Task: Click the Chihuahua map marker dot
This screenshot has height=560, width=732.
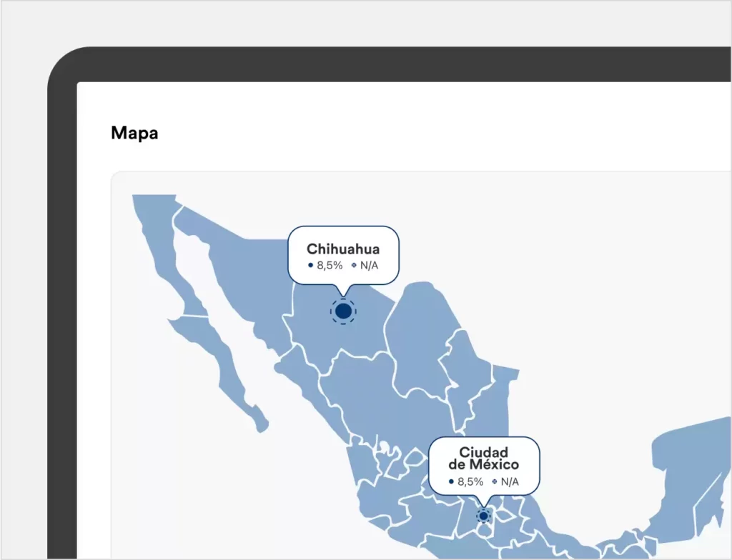Action: pos(343,311)
